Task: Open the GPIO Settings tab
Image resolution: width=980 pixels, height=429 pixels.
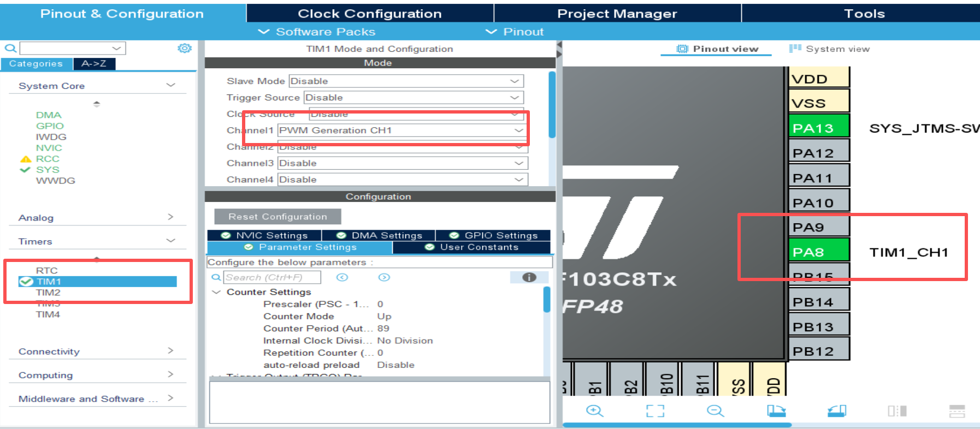Action: (x=494, y=235)
